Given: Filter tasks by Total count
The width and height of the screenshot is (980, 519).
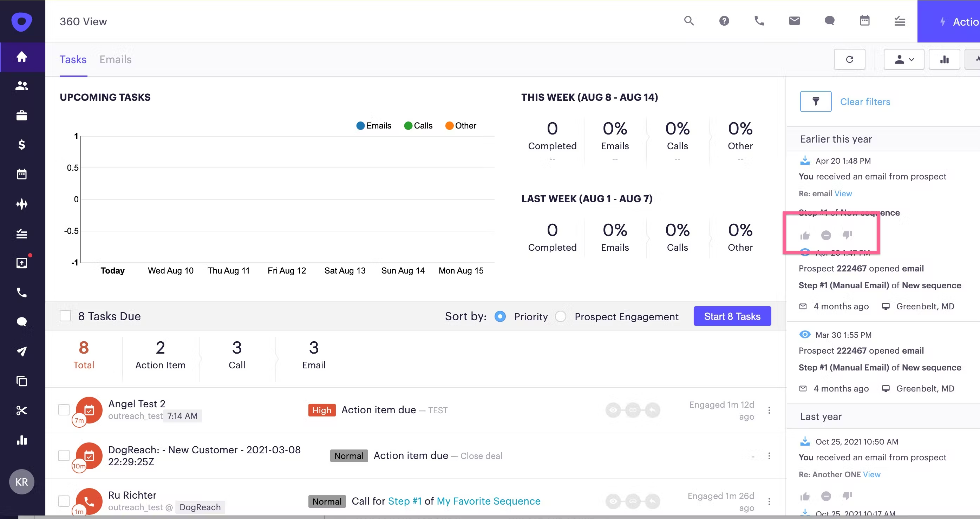Looking at the screenshot, I should point(84,355).
